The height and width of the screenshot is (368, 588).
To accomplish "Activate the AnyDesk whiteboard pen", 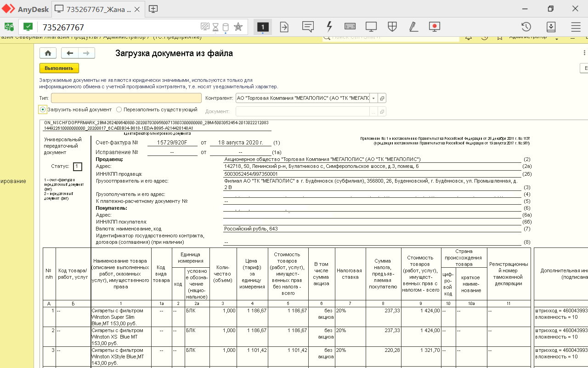I will tap(413, 27).
